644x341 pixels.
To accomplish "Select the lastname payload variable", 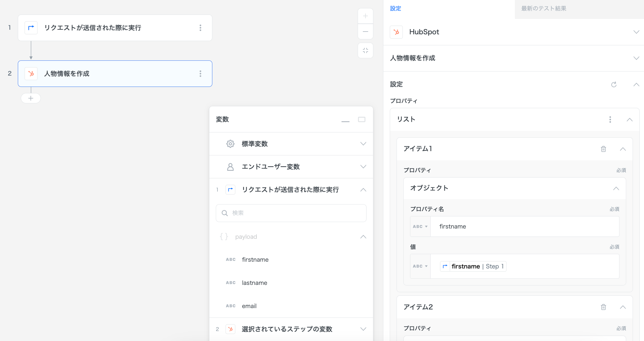I will click(254, 283).
